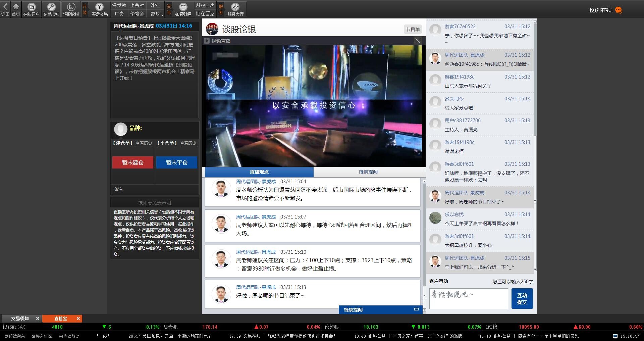
Task: Click the play icon beside 视频直播
Action: 207,41
